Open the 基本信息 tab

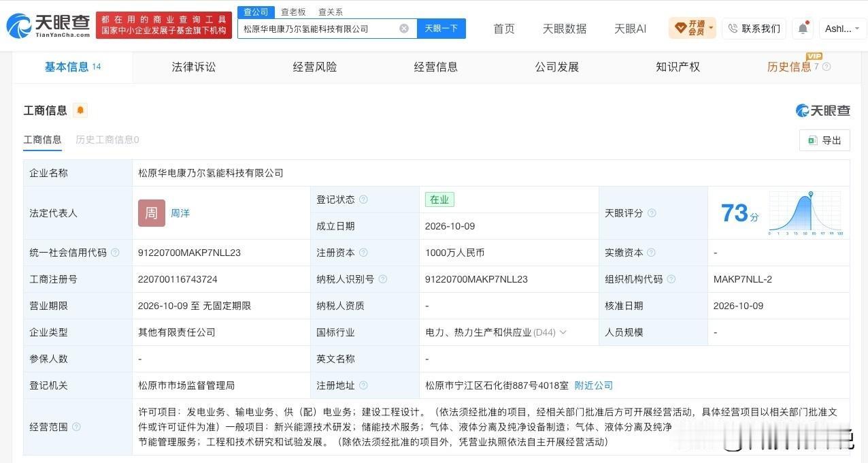pyautogui.click(x=73, y=67)
